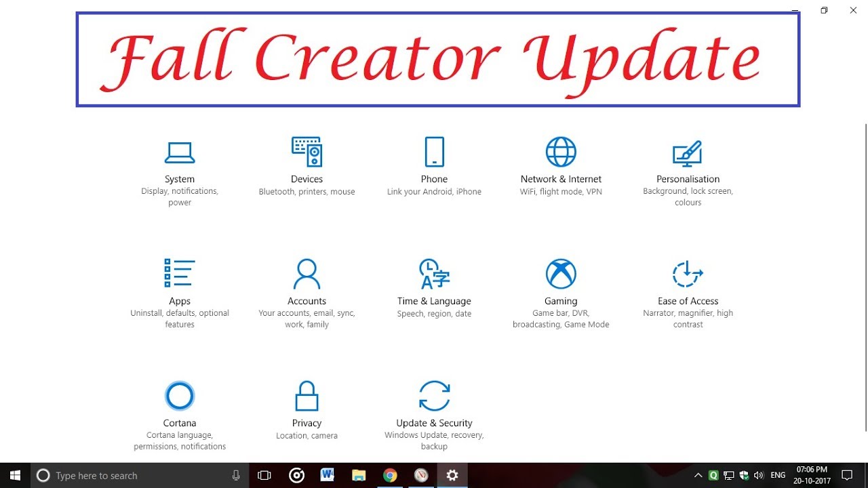
Task: Open Ease of Access settings
Action: [688, 293]
